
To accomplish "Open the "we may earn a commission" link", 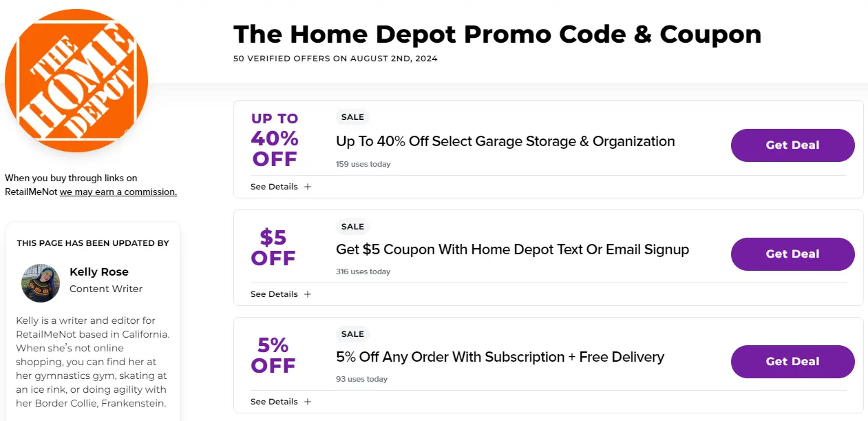I will 118,192.
